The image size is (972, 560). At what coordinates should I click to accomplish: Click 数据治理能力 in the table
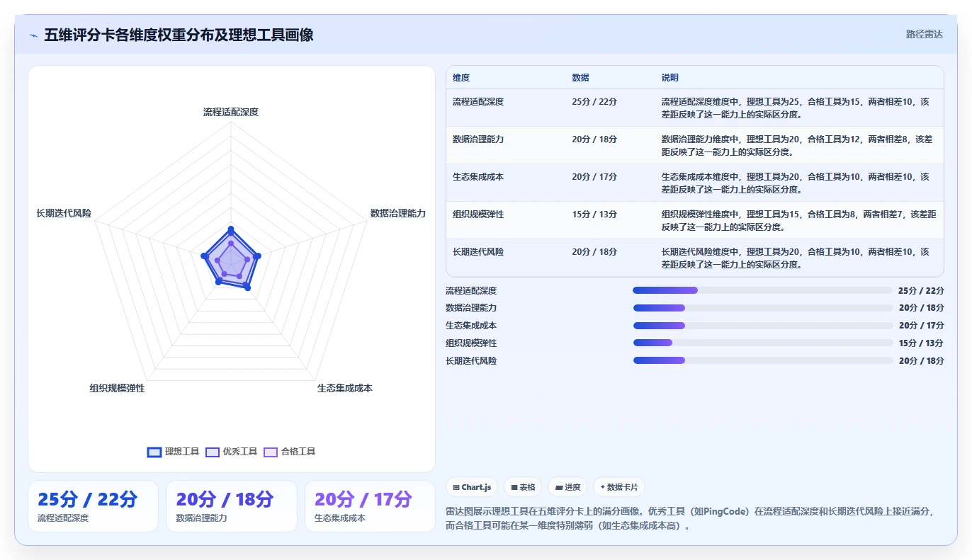[x=478, y=139]
